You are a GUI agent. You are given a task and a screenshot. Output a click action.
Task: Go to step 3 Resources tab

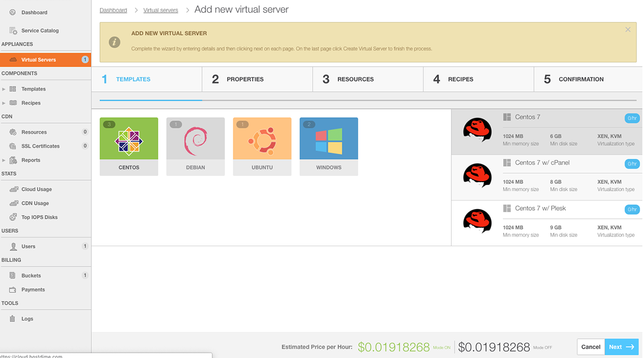click(368, 79)
